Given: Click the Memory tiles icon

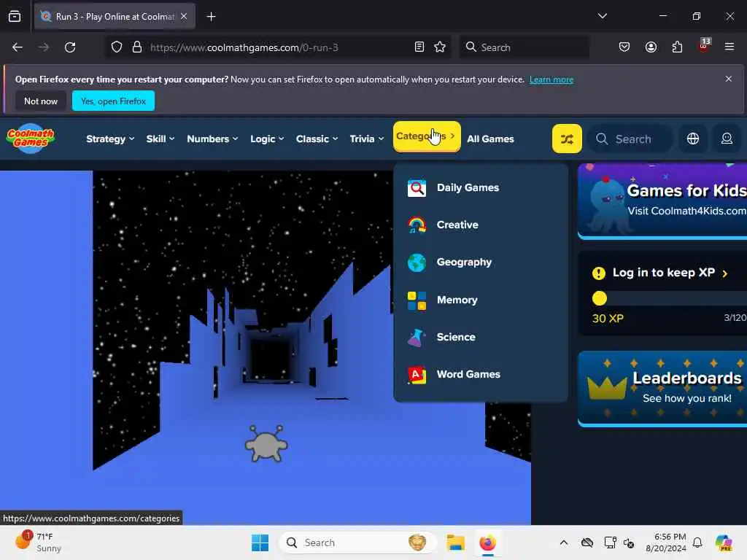Looking at the screenshot, I should [417, 300].
